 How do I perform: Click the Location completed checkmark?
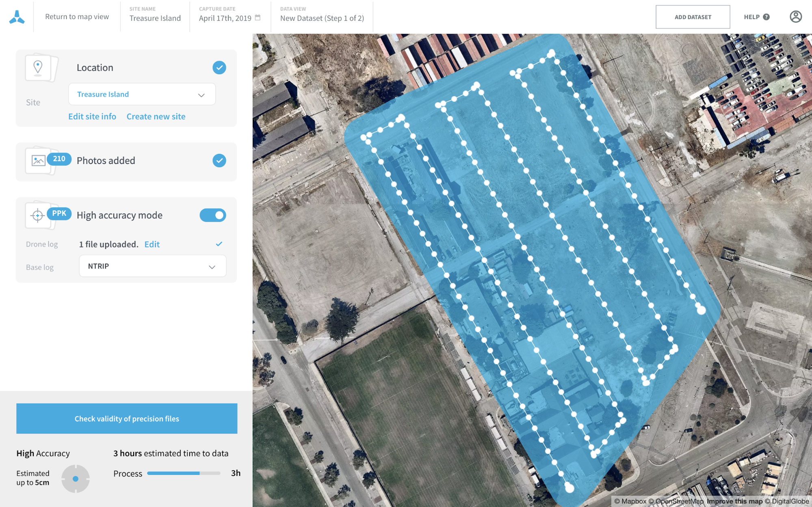219,68
